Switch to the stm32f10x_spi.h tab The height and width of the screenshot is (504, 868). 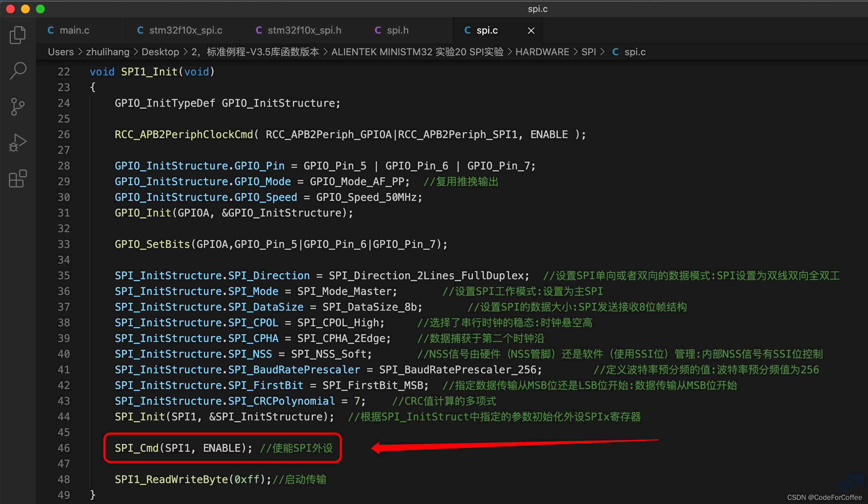[x=304, y=30]
